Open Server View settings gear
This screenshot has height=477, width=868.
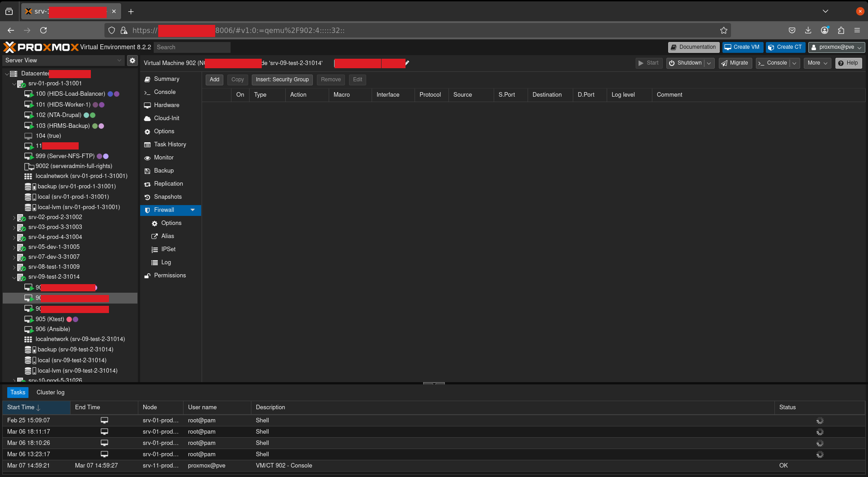[x=132, y=61]
